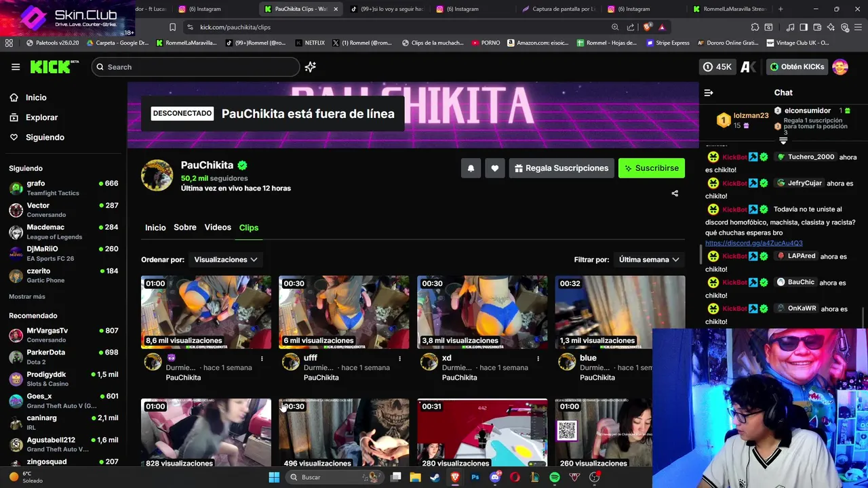Open Stripe Express bookmark

coord(668,43)
